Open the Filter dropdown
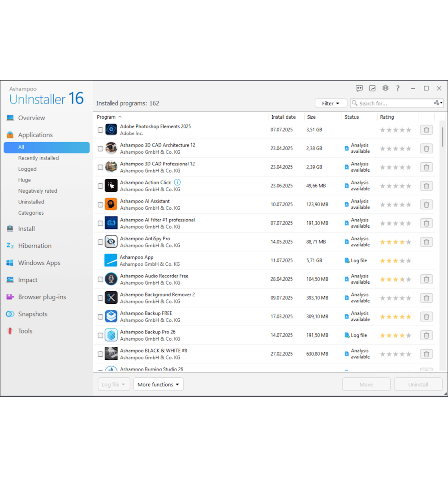The height and width of the screenshot is (493, 448). pyautogui.click(x=331, y=104)
